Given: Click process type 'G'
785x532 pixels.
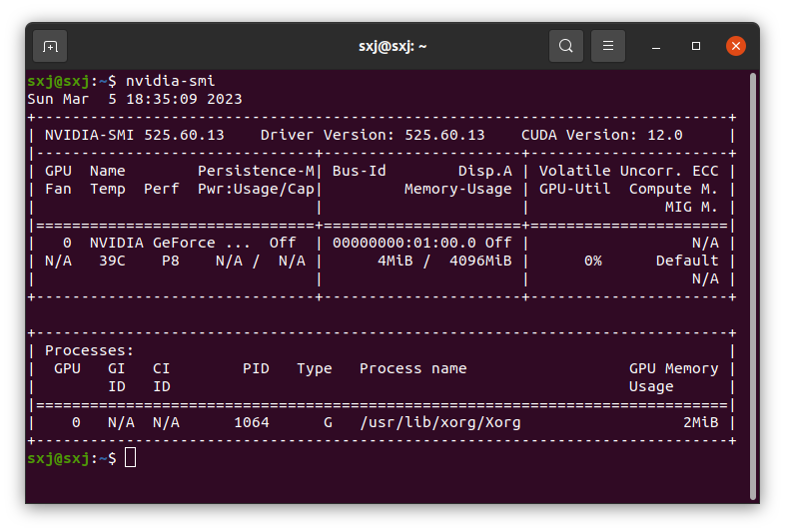Looking at the screenshot, I should 328,423.
